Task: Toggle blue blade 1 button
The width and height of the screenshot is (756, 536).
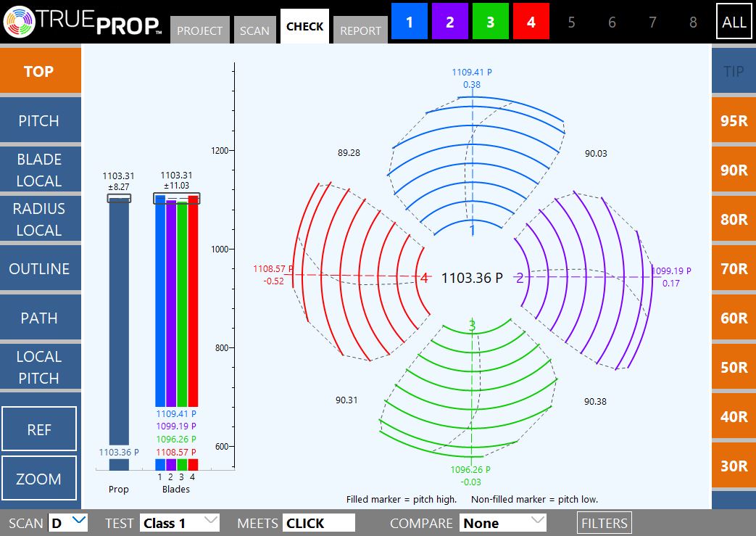Action: [x=410, y=22]
